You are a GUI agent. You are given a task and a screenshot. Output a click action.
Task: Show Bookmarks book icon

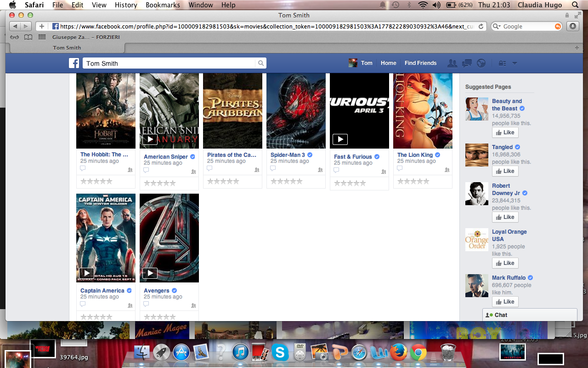[x=28, y=37]
